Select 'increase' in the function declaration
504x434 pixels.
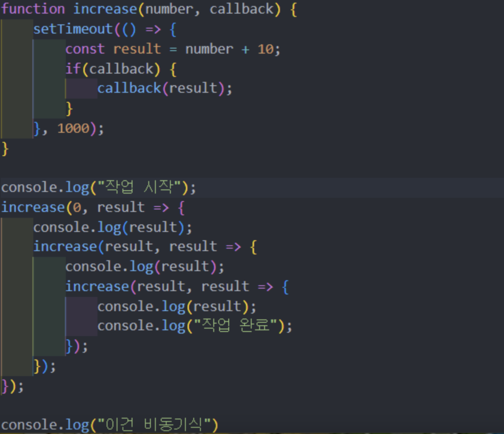[x=105, y=9]
